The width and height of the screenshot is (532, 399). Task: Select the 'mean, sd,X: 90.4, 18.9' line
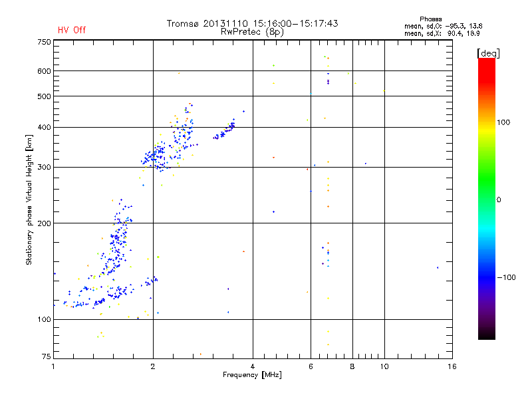point(442,33)
